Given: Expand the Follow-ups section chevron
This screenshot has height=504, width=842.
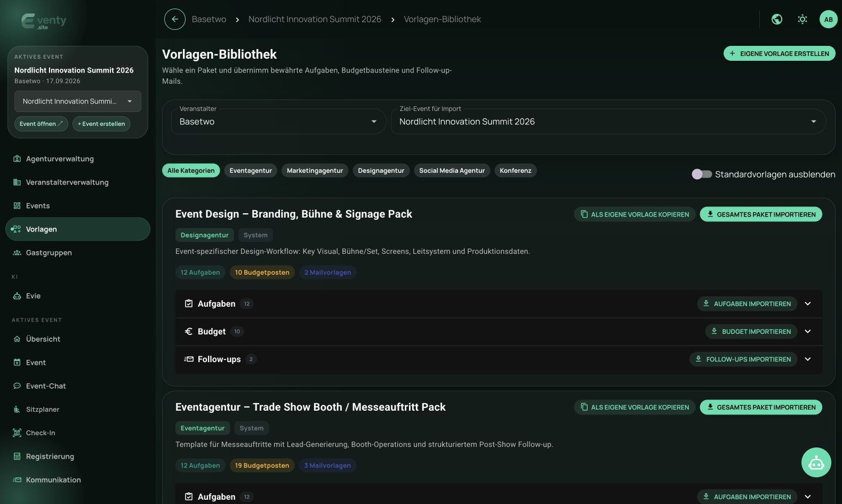Looking at the screenshot, I should pyautogui.click(x=808, y=359).
